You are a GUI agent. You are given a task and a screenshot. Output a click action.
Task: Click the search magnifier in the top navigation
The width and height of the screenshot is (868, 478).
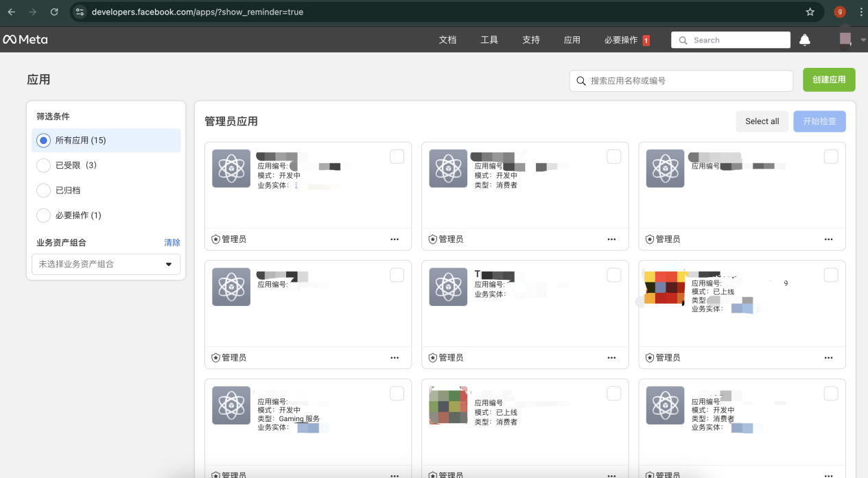coord(682,40)
